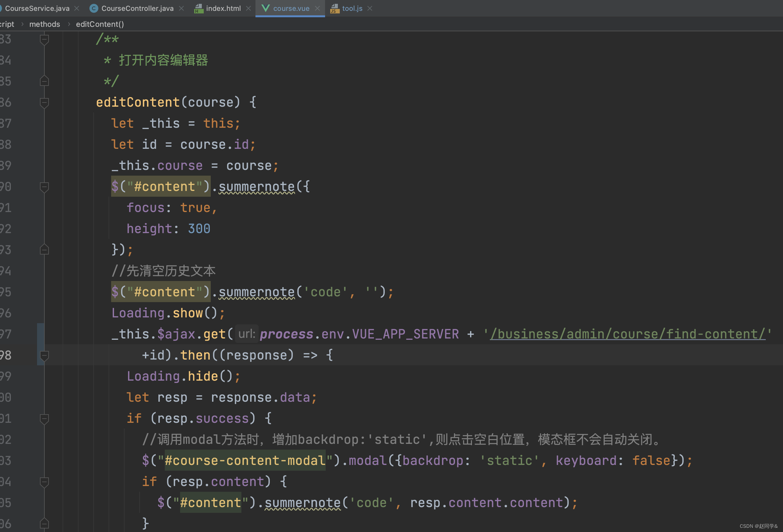This screenshot has width=783, height=532.
Task: Click the change marker beside the ajax get line
Action: pos(41,334)
